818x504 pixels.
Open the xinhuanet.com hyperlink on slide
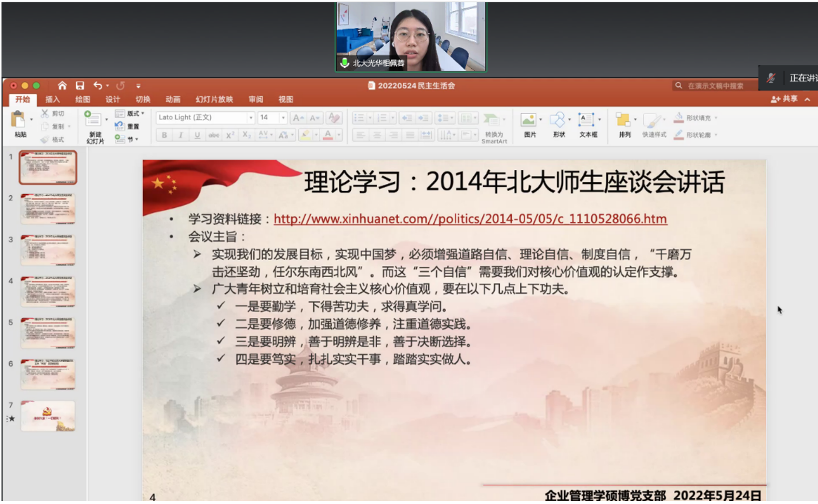470,219
